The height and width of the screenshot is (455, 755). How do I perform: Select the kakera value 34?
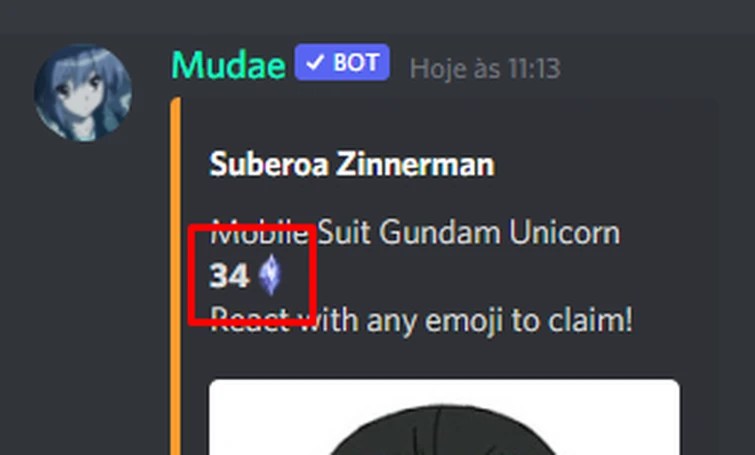229,276
